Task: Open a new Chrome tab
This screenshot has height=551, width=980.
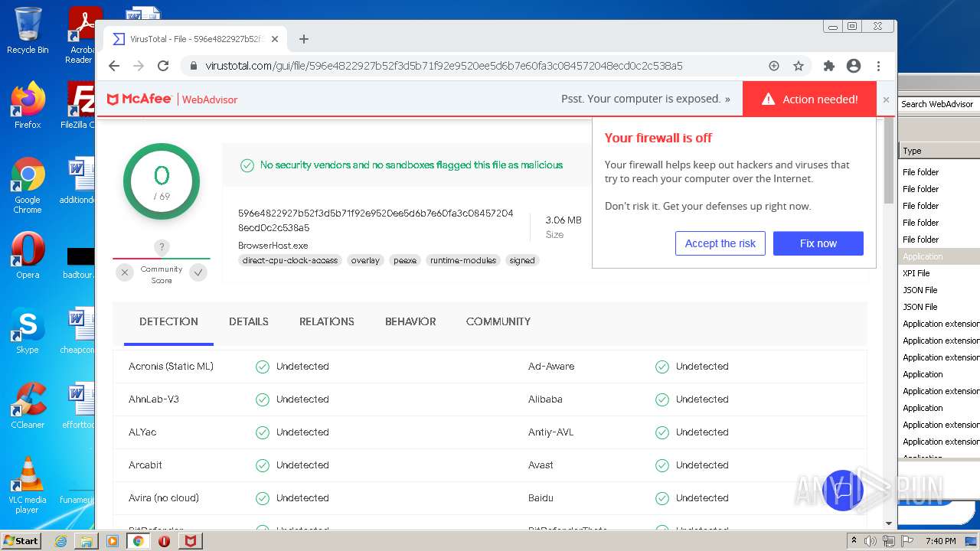Action: [304, 39]
